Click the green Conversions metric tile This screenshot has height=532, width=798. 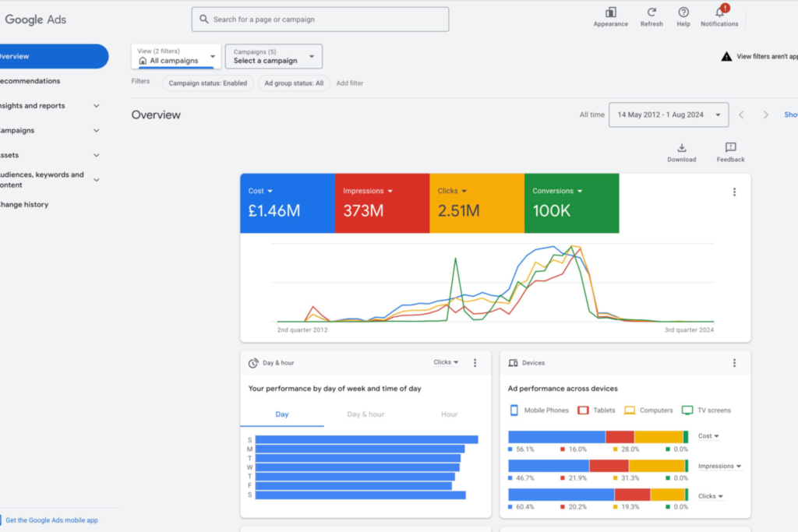pos(571,203)
